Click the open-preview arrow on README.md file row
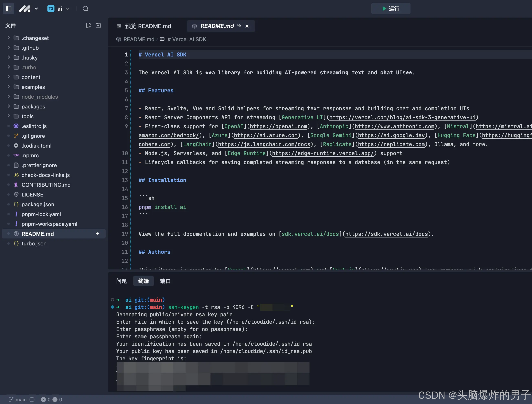This screenshot has height=404, width=532. [97, 234]
